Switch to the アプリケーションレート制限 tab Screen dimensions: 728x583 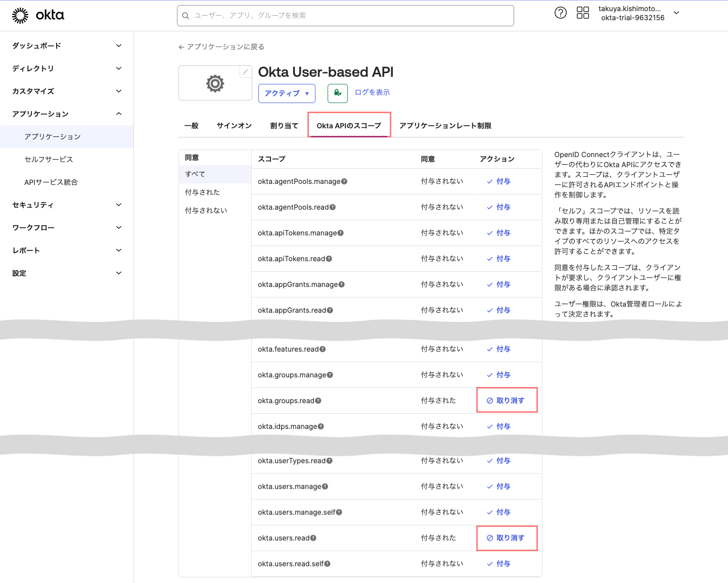click(x=445, y=126)
